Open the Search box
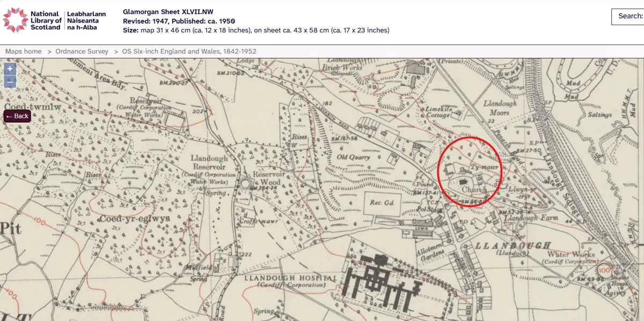 pos(628,17)
